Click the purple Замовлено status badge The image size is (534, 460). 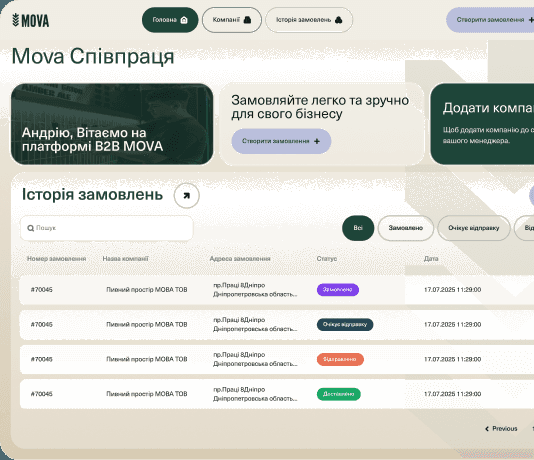tap(337, 290)
